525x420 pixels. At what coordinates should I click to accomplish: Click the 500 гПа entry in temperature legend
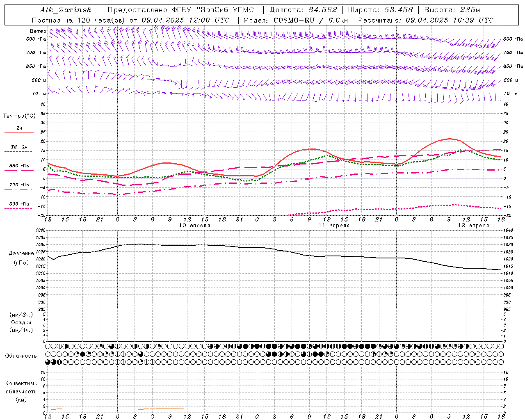(x=19, y=204)
